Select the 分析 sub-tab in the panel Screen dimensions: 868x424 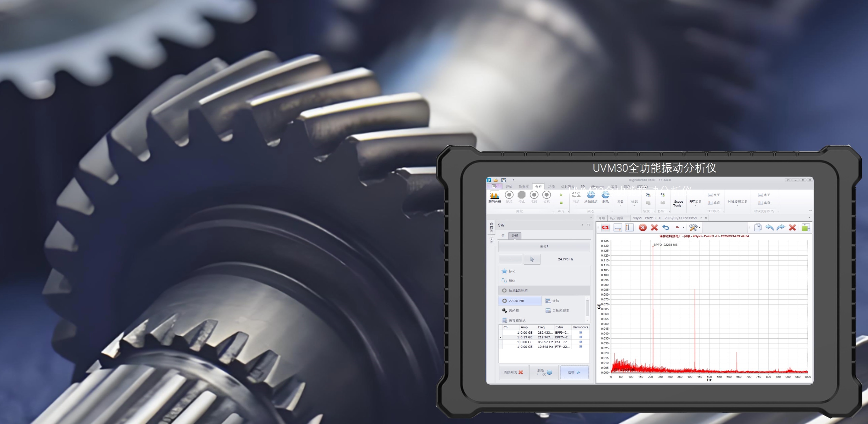coord(515,236)
